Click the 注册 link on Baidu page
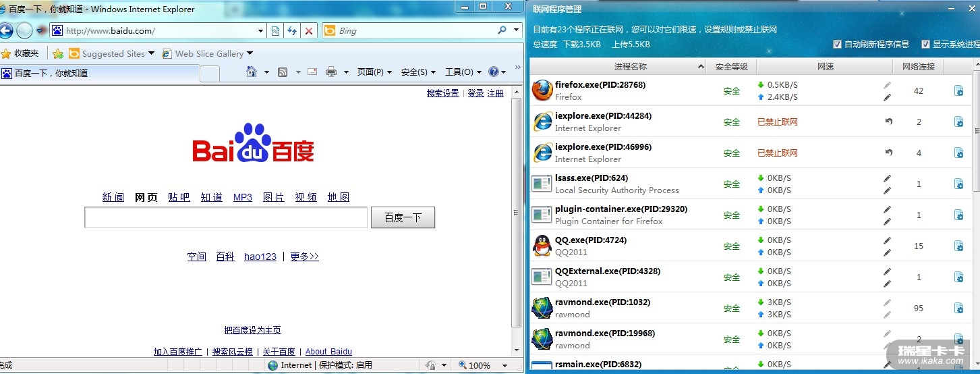The image size is (980, 374). (495, 93)
